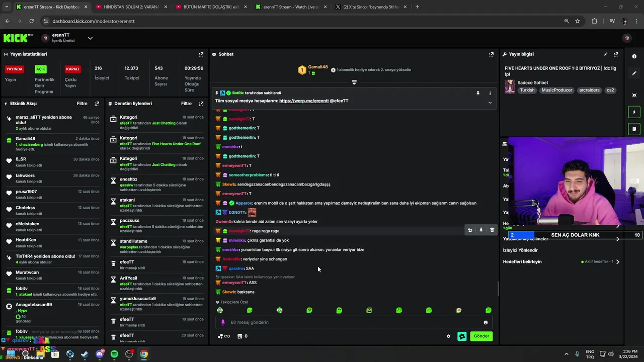Open the notes document icon in right sidebar
The height and width of the screenshot is (362, 644).
[634, 129]
